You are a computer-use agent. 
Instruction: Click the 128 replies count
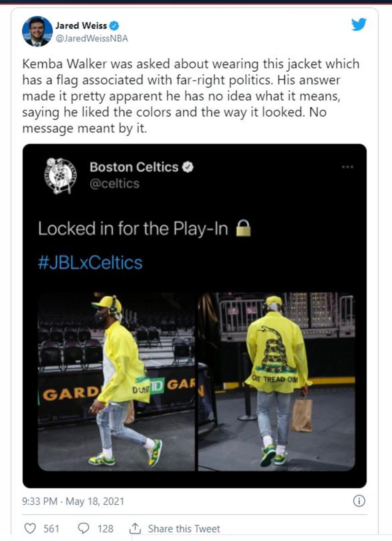(x=105, y=528)
